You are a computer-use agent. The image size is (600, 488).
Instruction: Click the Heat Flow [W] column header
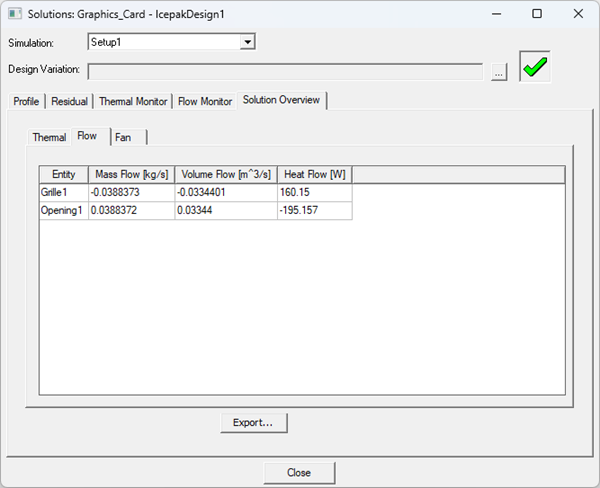click(x=315, y=175)
